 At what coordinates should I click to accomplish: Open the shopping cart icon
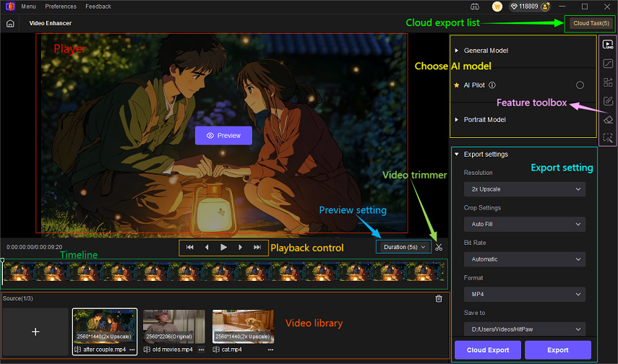(497, 6)
